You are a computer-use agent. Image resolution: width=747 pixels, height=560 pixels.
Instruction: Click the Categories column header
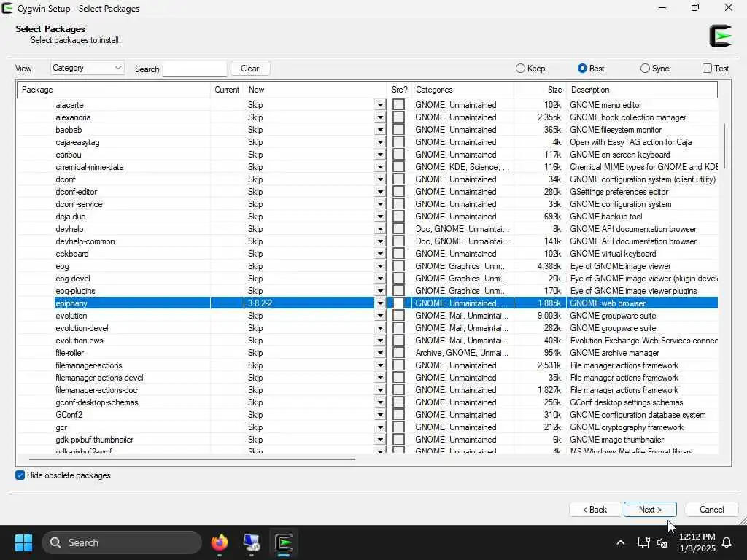click(x=462, y=90)
